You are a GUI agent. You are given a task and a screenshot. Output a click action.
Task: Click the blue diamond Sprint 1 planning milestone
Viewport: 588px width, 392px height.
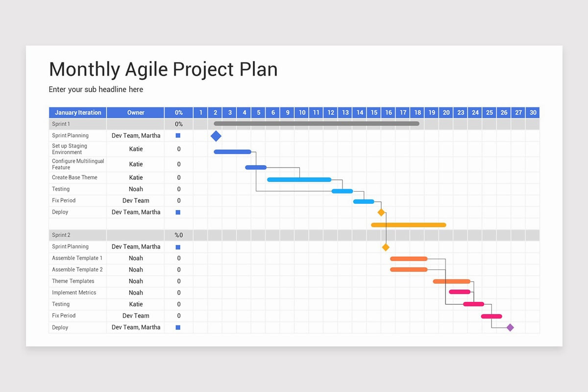coord(216,136)
